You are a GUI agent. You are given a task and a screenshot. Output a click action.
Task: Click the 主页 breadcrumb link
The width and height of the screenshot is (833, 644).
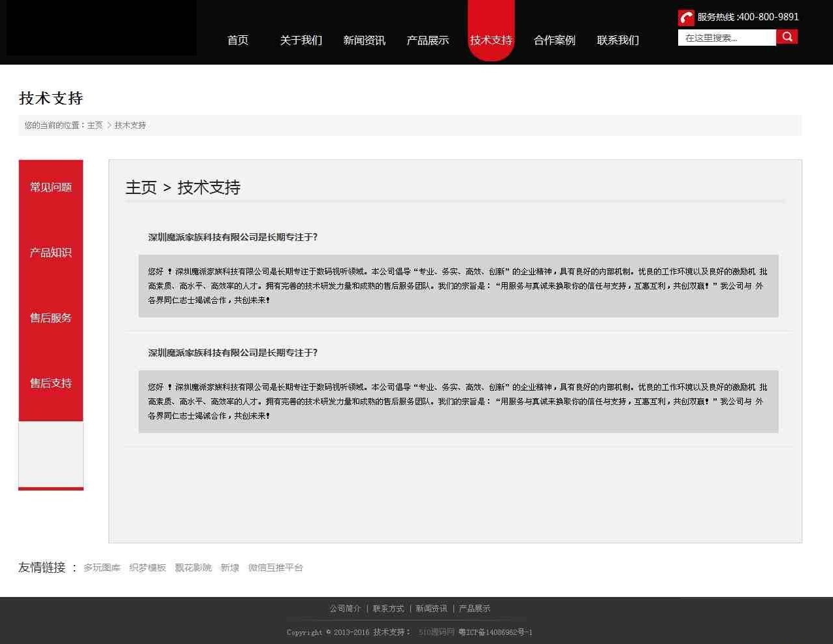pos(95,125)
